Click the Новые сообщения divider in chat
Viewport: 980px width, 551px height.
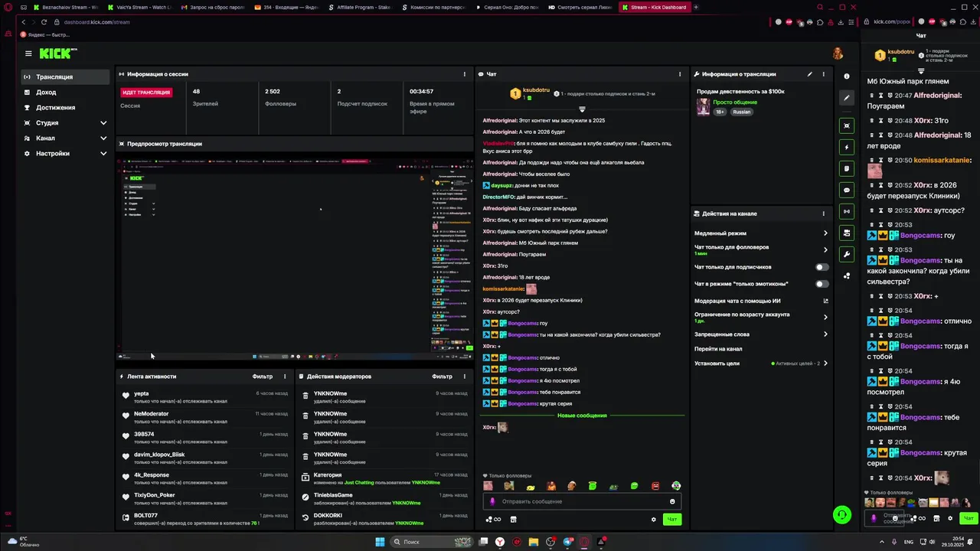582,416
